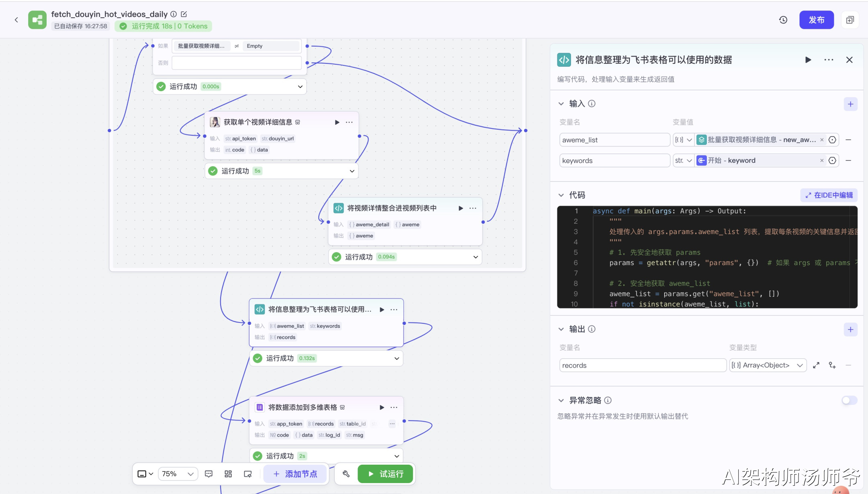The width and height of the screenshot is (868, 494).
Task: Open more options on 将数据添加到多维表格 node
Action: tap(394, 407)
